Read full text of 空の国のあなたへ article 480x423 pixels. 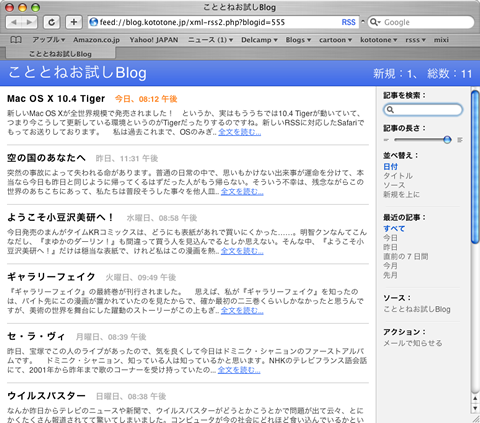coord(242,192)
